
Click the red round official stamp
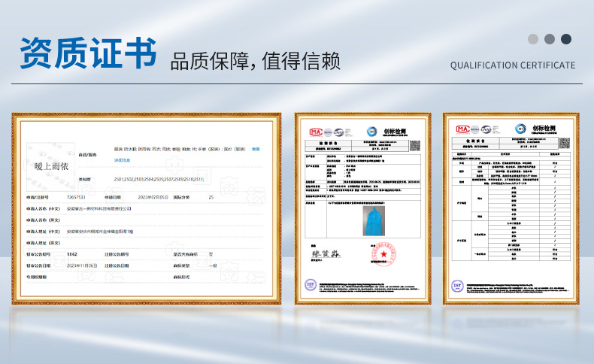point(383,253)
